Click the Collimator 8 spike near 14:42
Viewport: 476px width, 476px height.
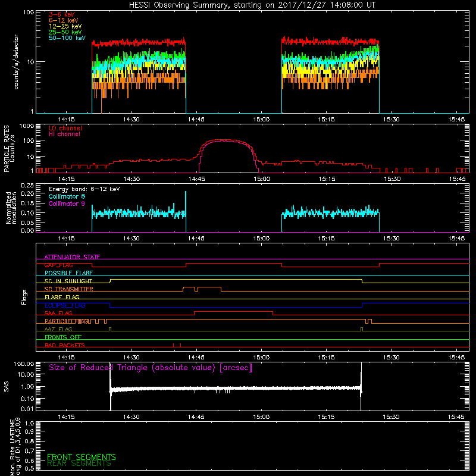[186, 202]
